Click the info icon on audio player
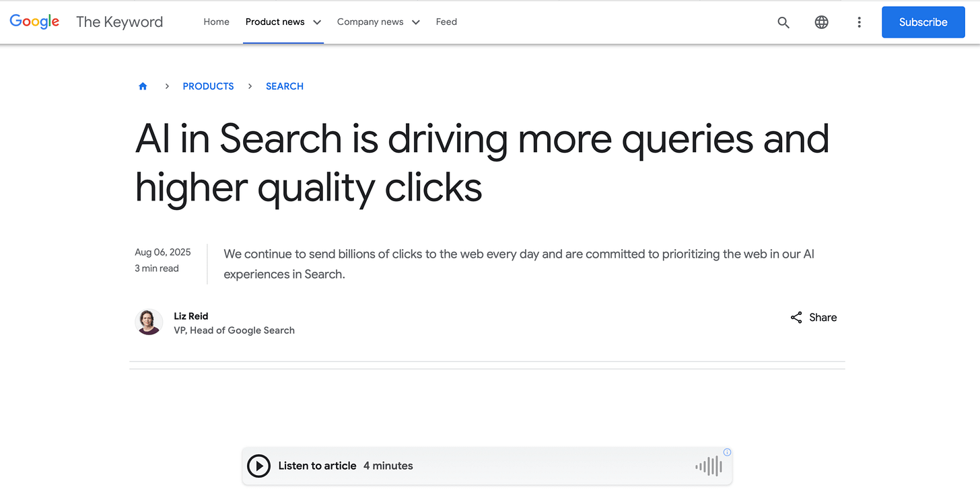This screenshot has width=980, height=500. (727, 452)
